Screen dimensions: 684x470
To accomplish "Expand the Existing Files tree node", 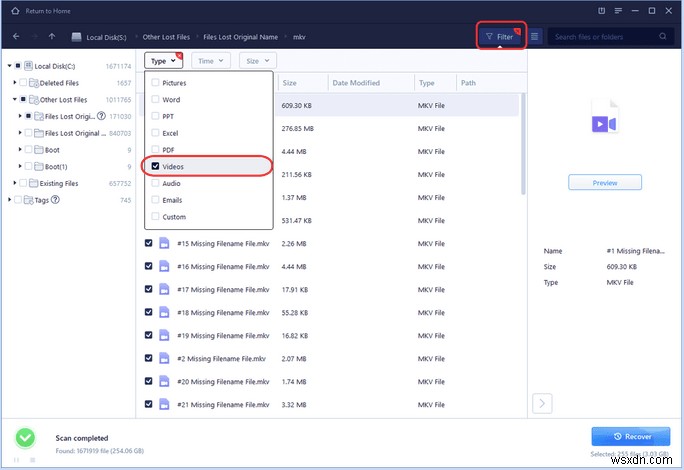I will click(16, 183).
